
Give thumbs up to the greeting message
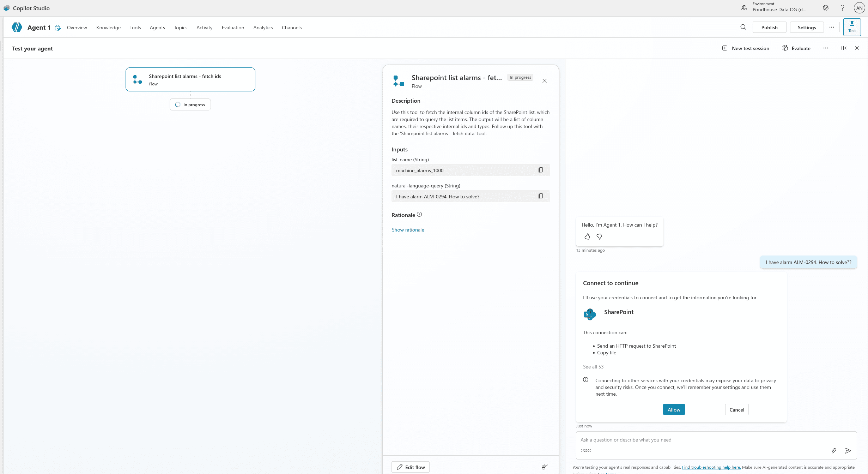click(x=587, y=236)
